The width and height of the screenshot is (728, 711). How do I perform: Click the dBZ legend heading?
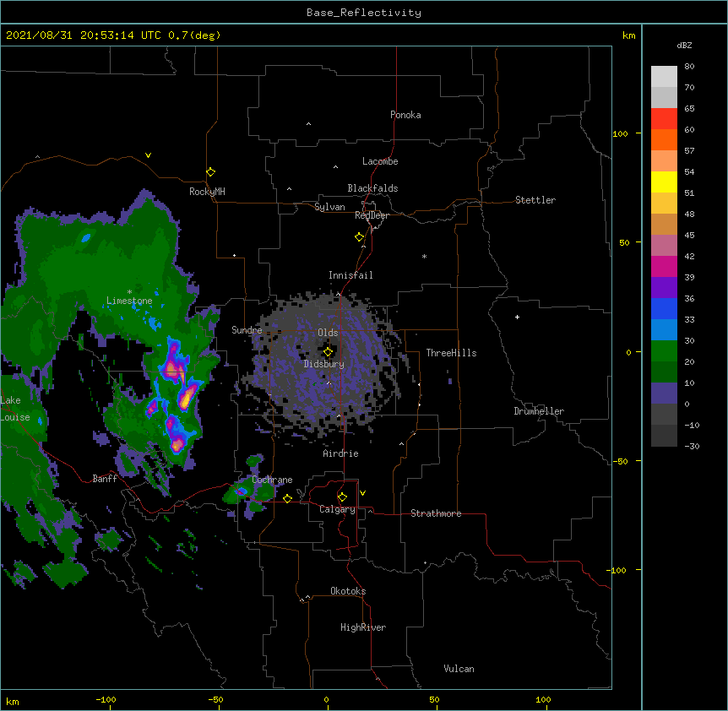(684, 45)
